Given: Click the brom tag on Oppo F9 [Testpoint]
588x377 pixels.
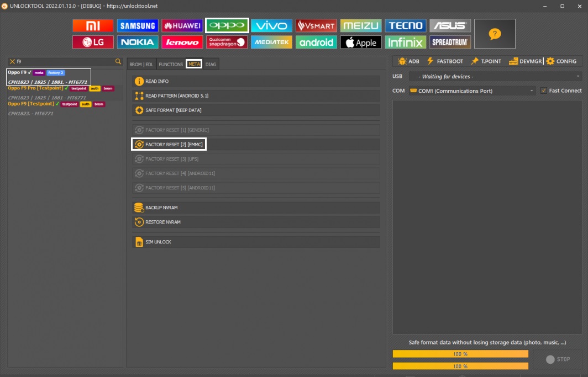Looking at the screenshot, I should click(x=98, y=104).
